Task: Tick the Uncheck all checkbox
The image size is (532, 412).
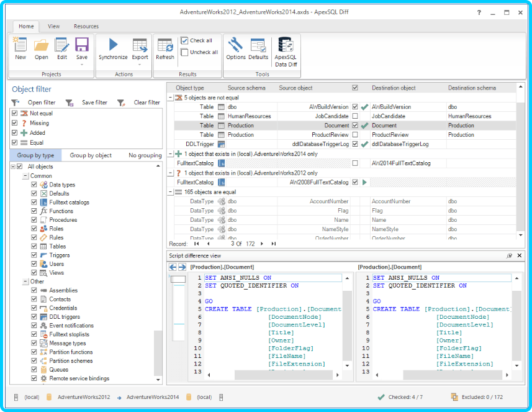Action: (184, 52)
